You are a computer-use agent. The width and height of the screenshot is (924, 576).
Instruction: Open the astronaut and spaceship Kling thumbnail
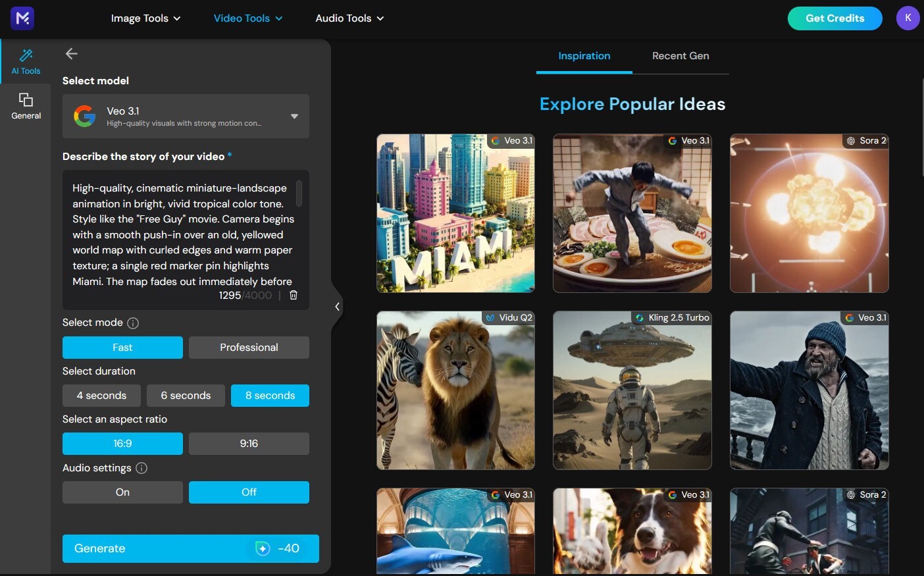[x=632, y=390]
